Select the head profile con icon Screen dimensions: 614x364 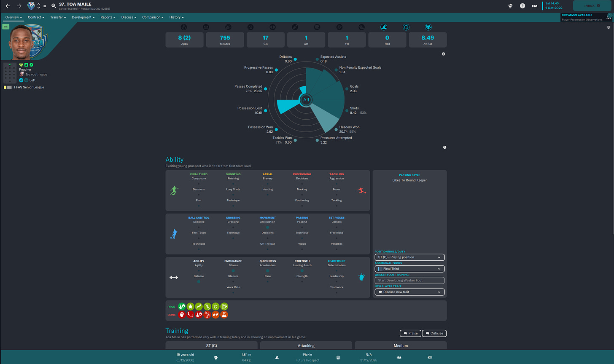point(182,314)
